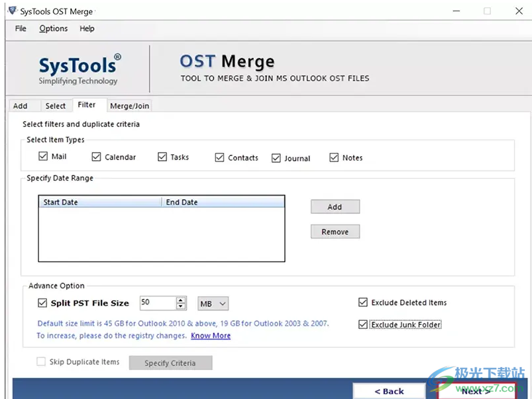
Task: Uncheck the Mail item type
Action: [42, 156]
